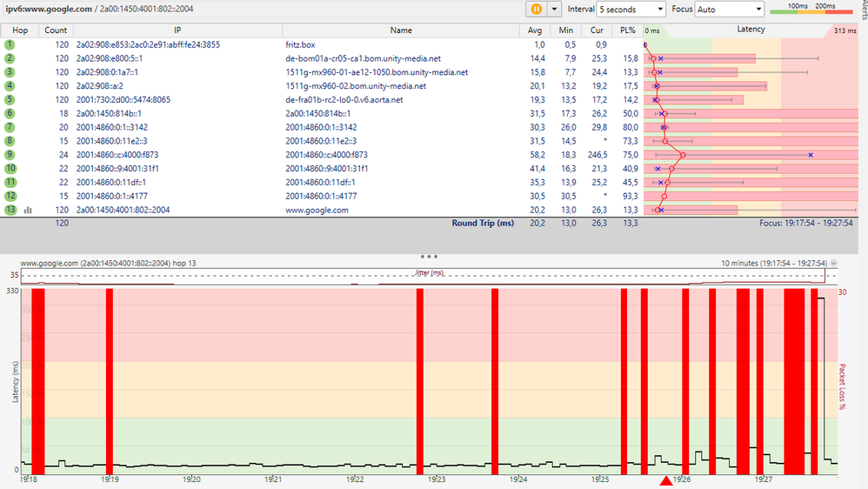
Task: Sort by the Count column header
Action: pyautogui.click(x=56, y=30)
